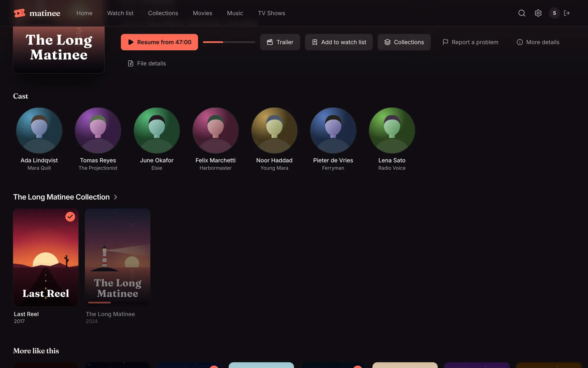Click the S user avatar

tap(554, 13)
